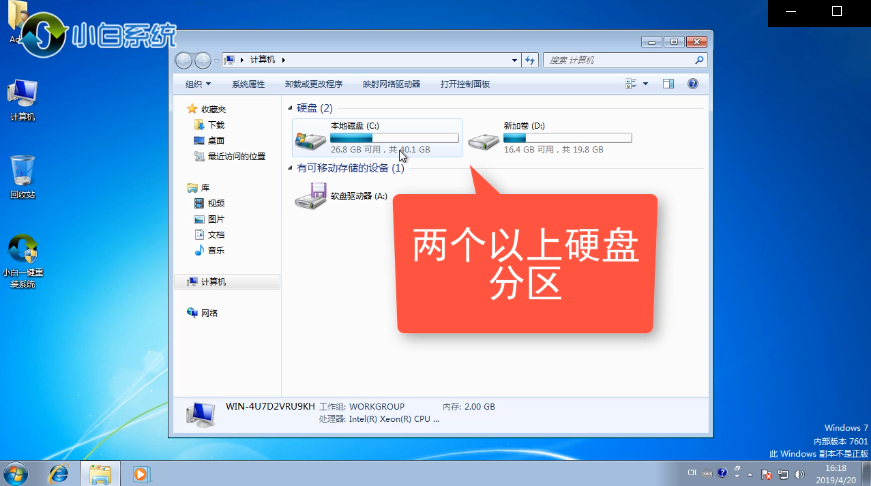Open the Local Disk (C:) drive
Screen dimensions: 871x486
[377, 137]
